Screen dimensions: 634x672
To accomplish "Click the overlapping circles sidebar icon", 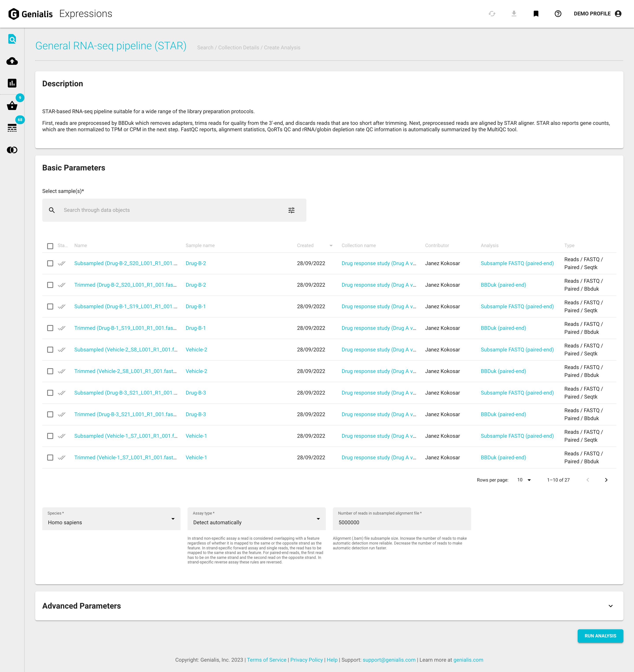I will click(12, 150).
